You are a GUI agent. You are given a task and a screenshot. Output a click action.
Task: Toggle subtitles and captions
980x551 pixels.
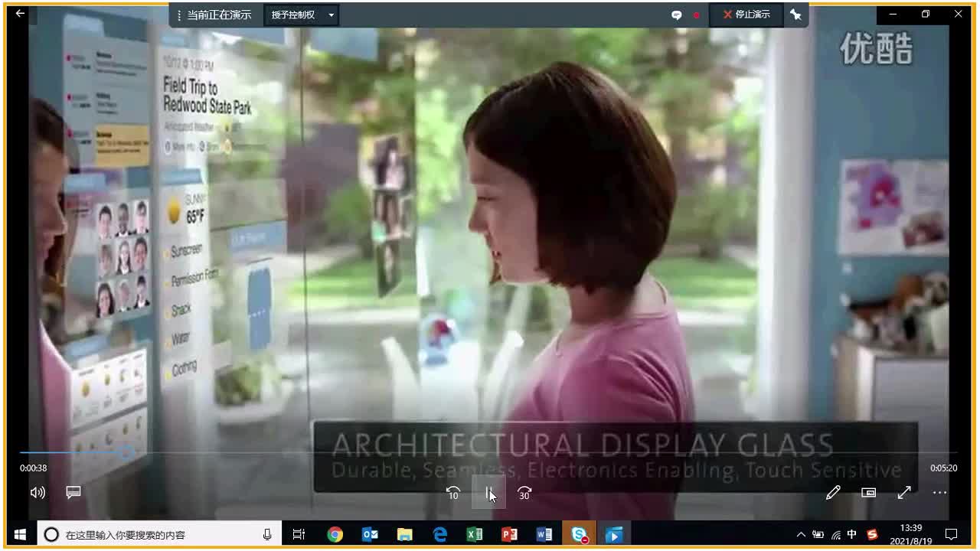[73, 493]
